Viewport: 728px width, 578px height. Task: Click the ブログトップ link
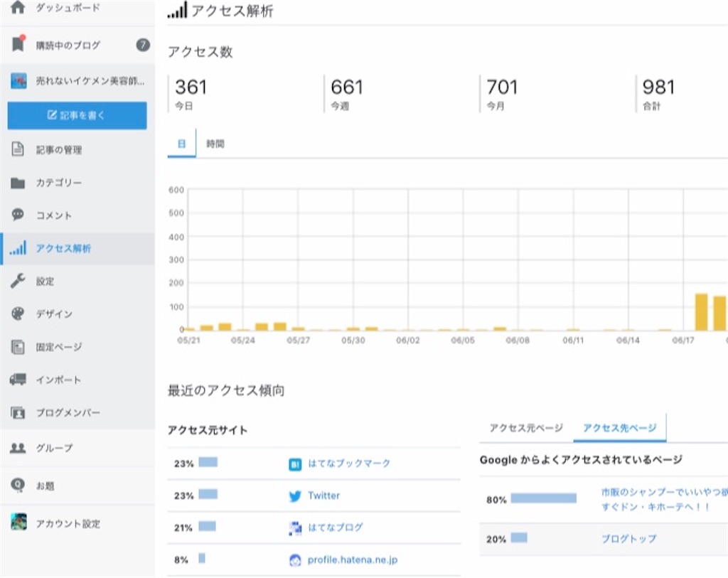coord(629,538)
